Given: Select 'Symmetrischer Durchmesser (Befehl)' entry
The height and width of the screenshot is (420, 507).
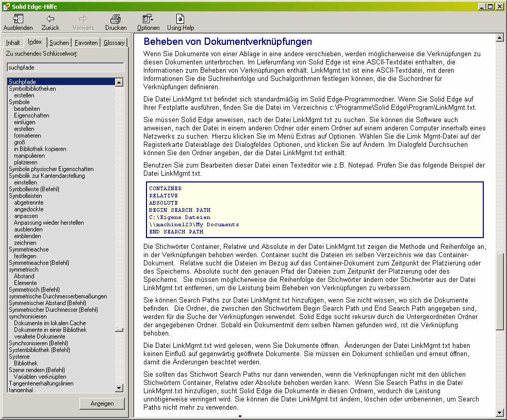Looking at the screenshot, I should point(53,310).
